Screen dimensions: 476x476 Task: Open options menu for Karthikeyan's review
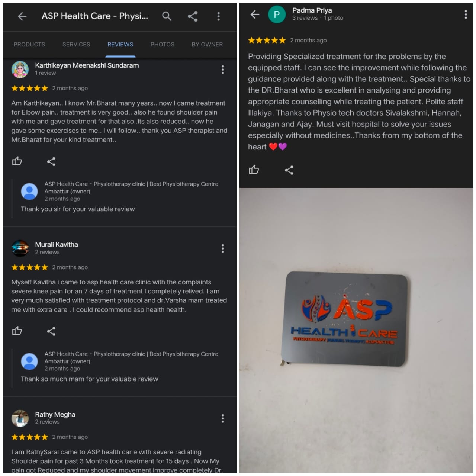click(x=223, y=70)
